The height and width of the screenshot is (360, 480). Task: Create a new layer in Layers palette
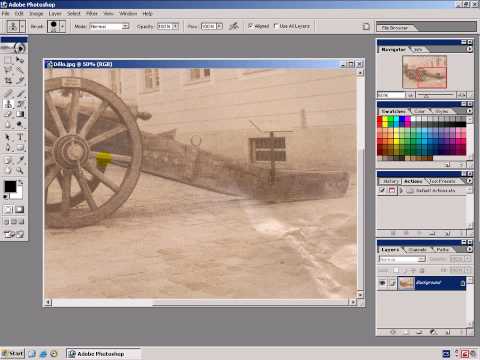click(x=447, y=332)
